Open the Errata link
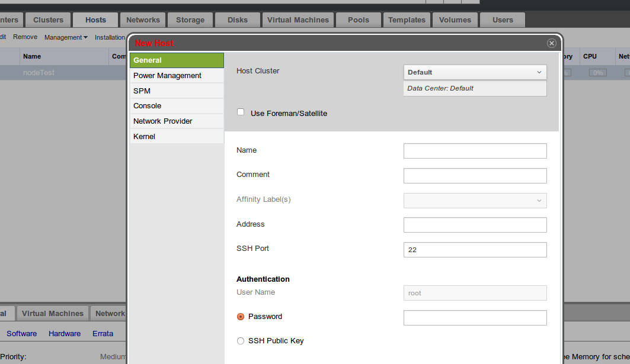The height and width of the screenshot is (364, 630). tap(103, 334)
